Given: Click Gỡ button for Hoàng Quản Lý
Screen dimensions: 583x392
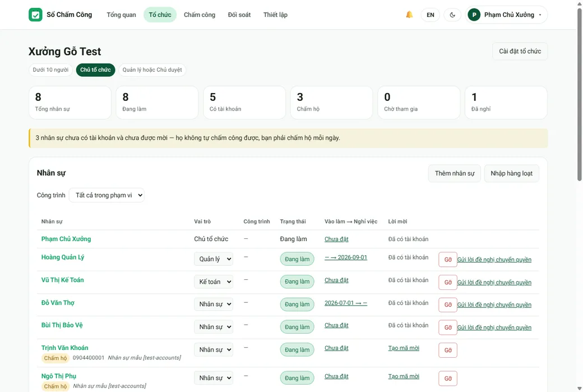Looking at the screenshot, I should click(x=448, y=260).
